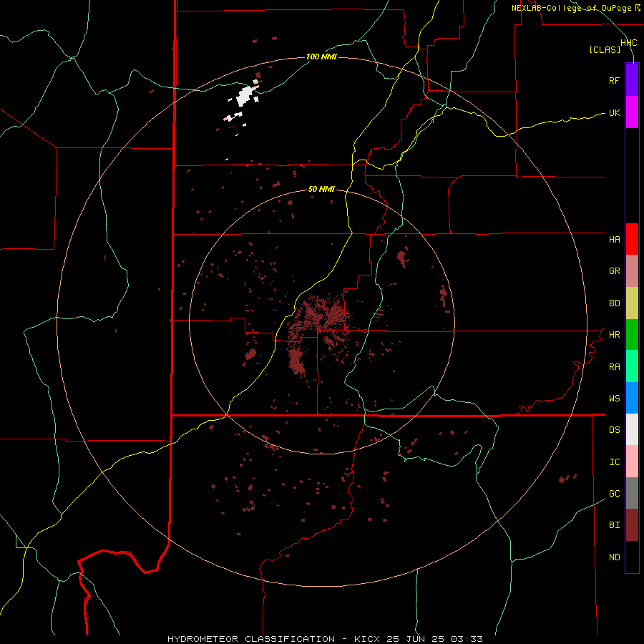Click the 'BD' legend label

tap(614, 303)
